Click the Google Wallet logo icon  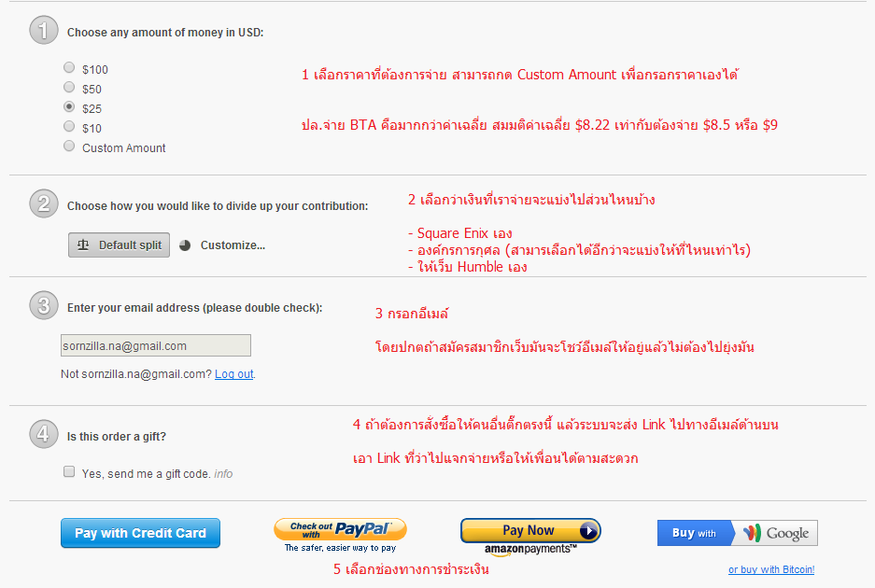[x=752, y=533]
